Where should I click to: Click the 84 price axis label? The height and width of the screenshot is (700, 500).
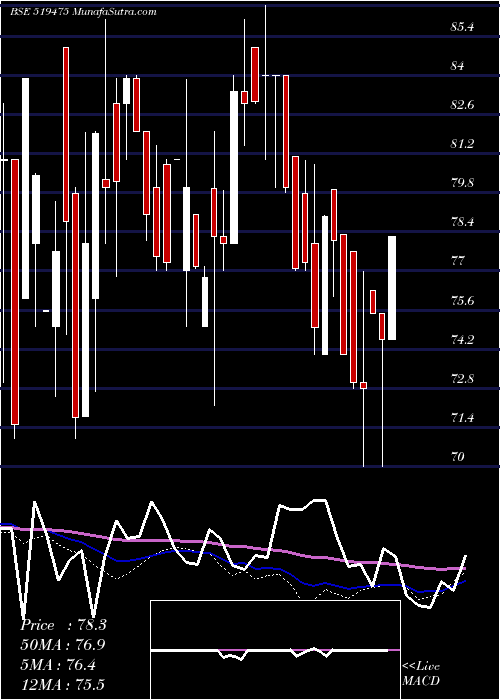click(x=458, y=66)
